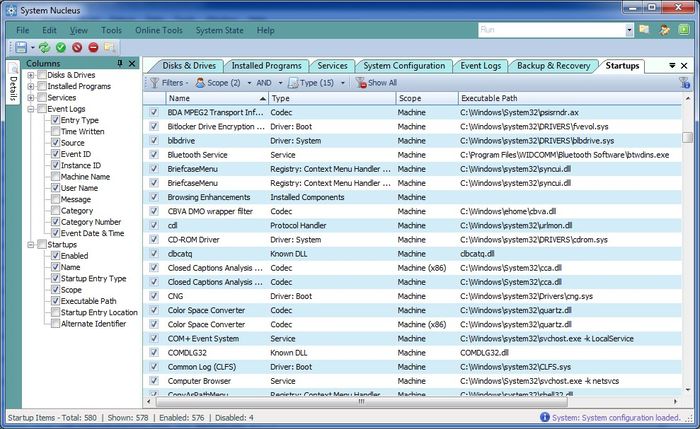
Task: Click the Type filter icon
Action: (293, 83)
